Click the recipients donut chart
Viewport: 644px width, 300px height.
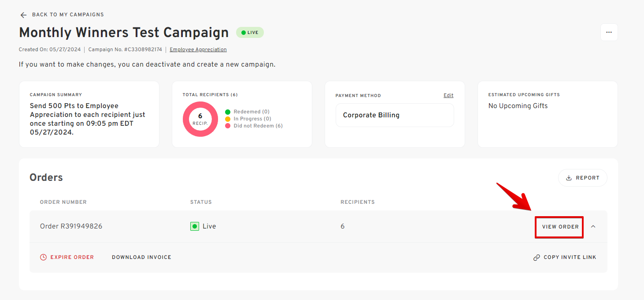(200, 119)
